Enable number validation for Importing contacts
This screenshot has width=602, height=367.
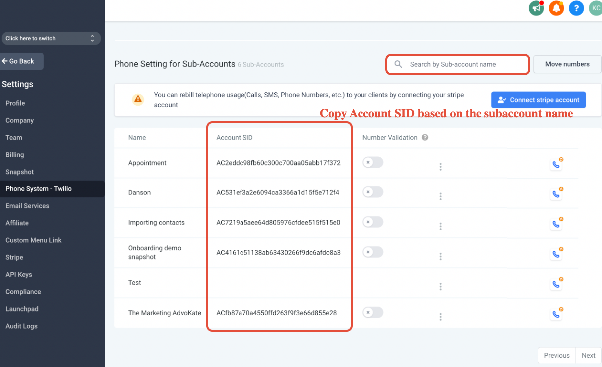point(372,222)
